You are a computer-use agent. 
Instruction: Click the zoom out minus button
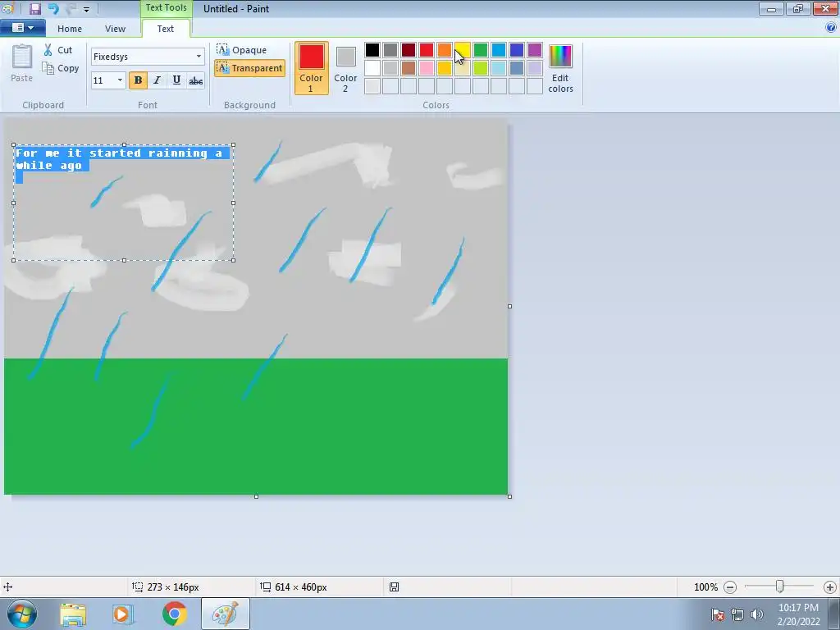(x=729, y=587)
